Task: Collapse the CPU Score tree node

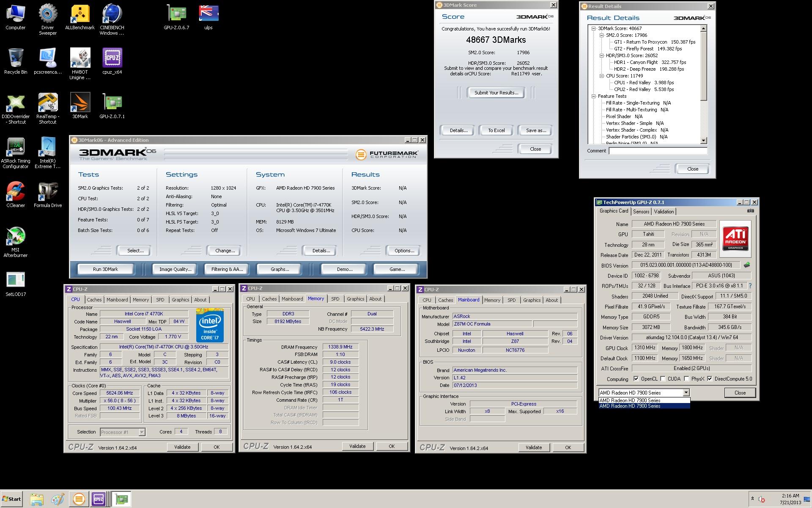Action: 601,76
